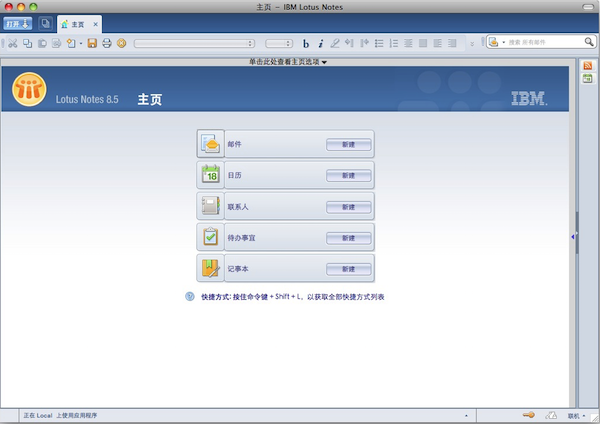This screenshot has height=424, width=600.
Task: Click the orange Stop icon
Action: (122, 43)
